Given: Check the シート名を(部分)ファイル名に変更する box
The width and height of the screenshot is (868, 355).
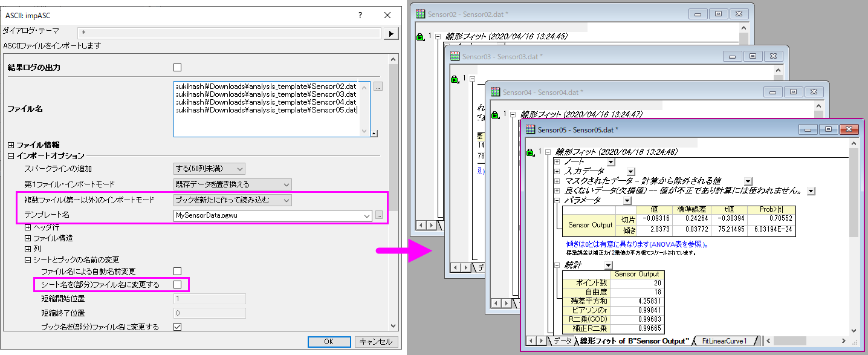Looking at the screenshot, I should pos(177,284).
